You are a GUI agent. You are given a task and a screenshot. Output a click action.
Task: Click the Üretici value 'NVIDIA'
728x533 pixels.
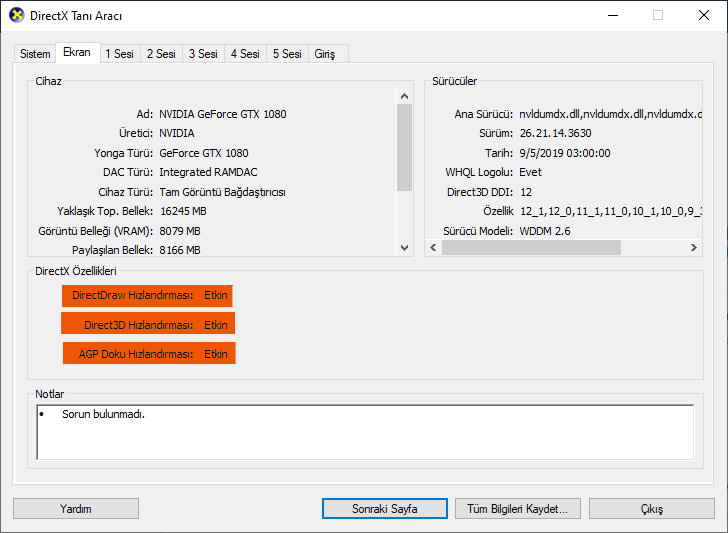click(177, 133)
